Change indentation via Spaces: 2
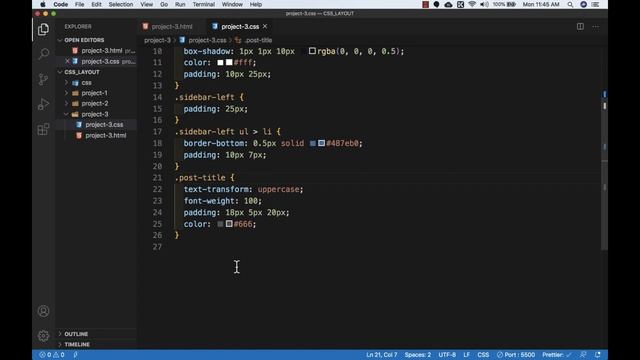The image size is (640, 360). [418, 355]
